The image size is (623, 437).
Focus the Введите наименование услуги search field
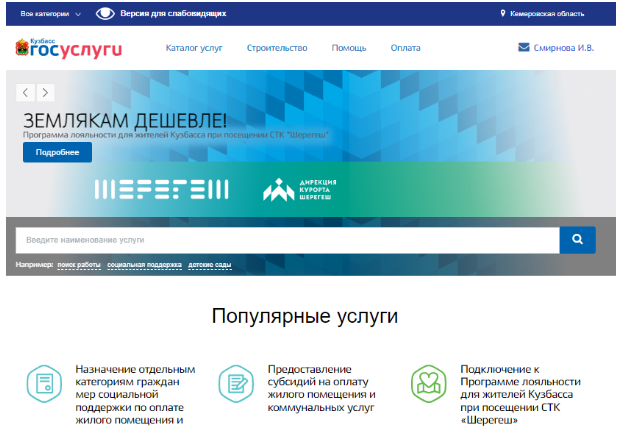click(x=288, y=240)
